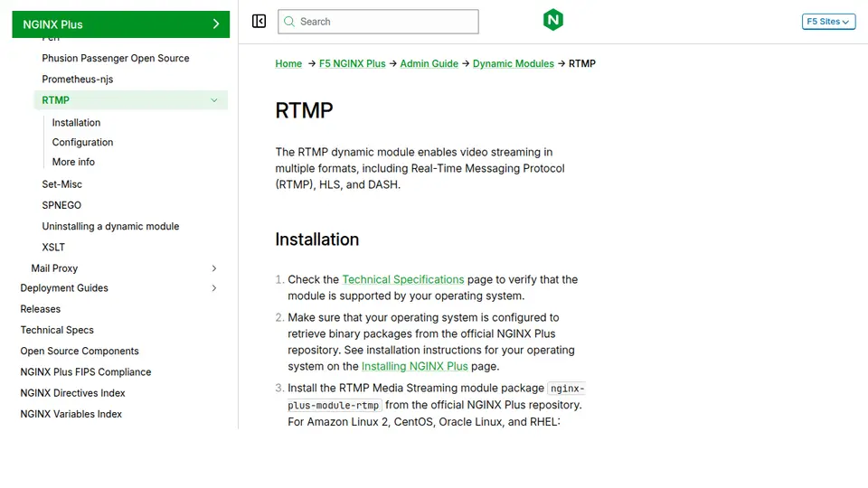Collapse the sidebar with the panel toggle icon
This screenshot has width=868, height=488.
[259, 21]
